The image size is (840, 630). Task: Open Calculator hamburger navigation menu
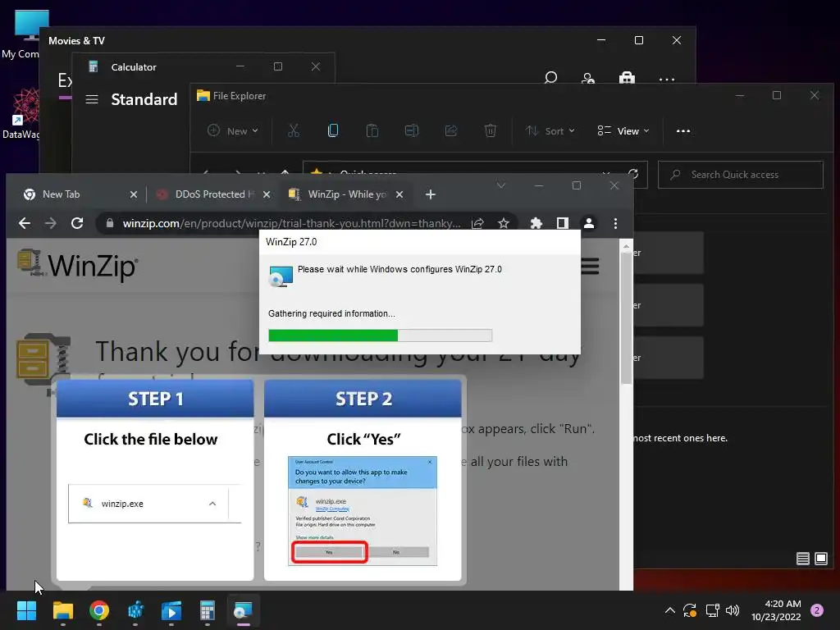point(92,99)
